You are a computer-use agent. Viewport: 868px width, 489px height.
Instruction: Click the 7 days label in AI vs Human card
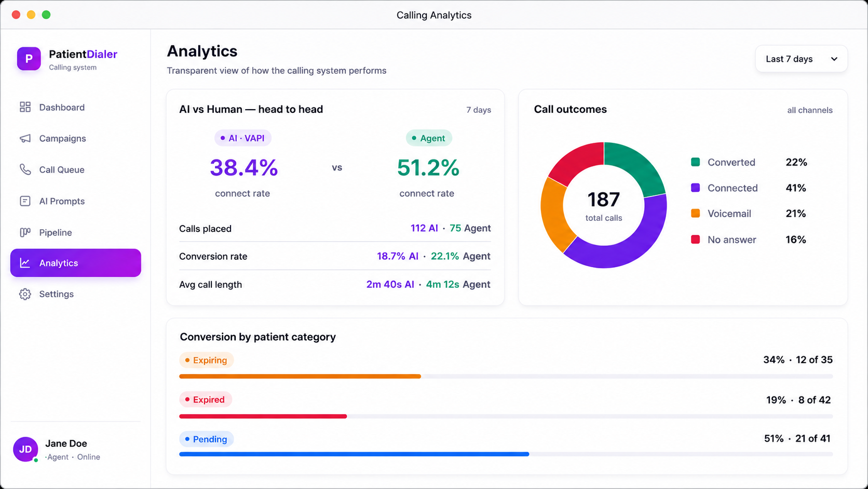(479, 110)
